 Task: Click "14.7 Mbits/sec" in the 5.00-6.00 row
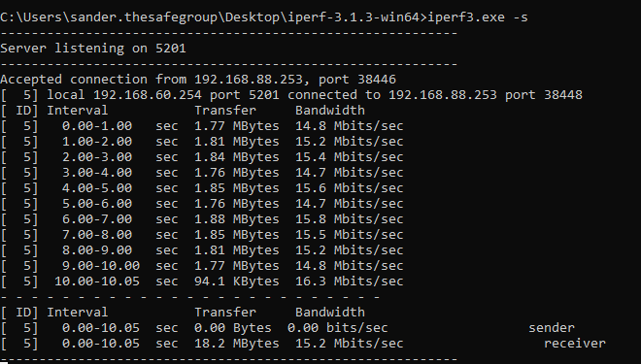pyautogui.click(x=350, y=204)
